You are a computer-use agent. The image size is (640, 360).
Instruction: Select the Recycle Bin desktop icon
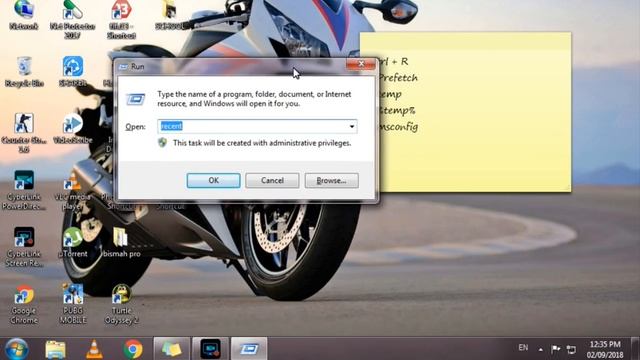click(24, 72)
